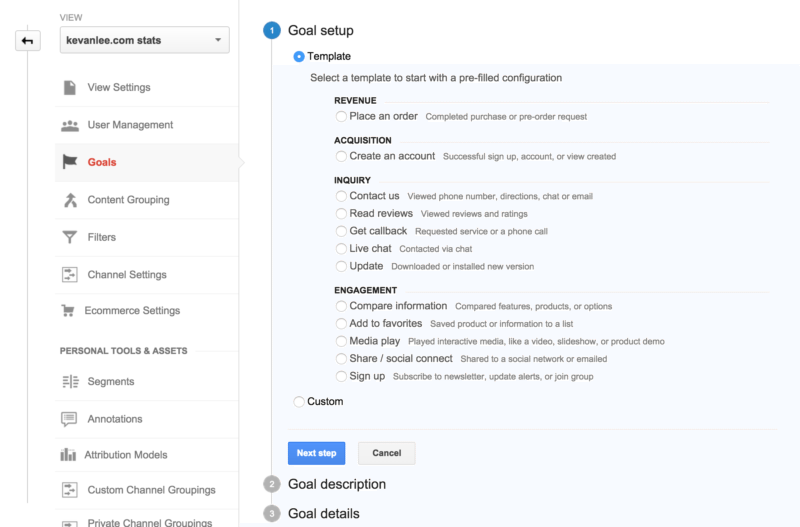Screen dimensions: 800x527
Task: Select the Template radio button
Action: coord(299,57)
